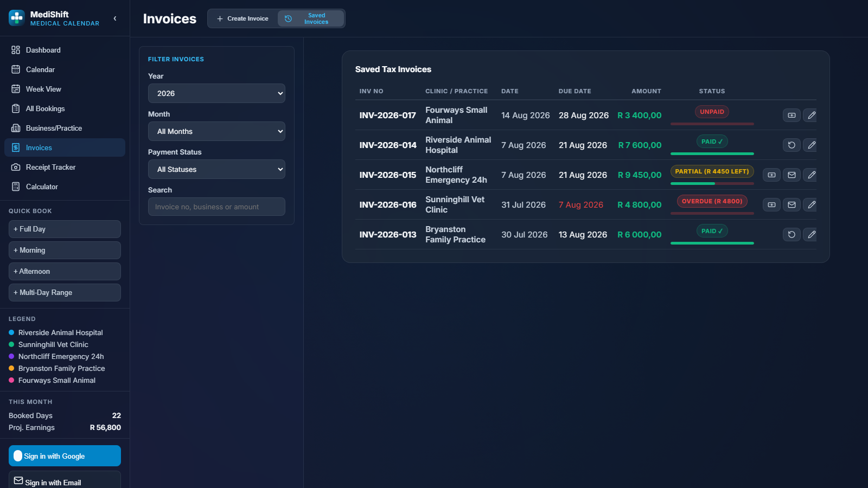Click the Bryanston Family Practice clinic cell

pos(455,234)
